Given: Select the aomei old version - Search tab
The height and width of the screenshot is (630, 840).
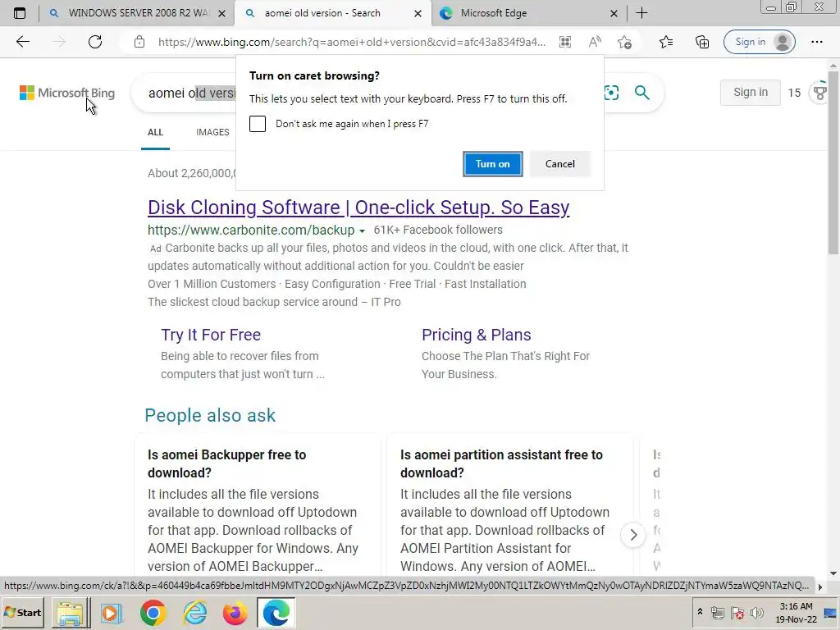Looking at the screenshot, I should coord(332,13).
